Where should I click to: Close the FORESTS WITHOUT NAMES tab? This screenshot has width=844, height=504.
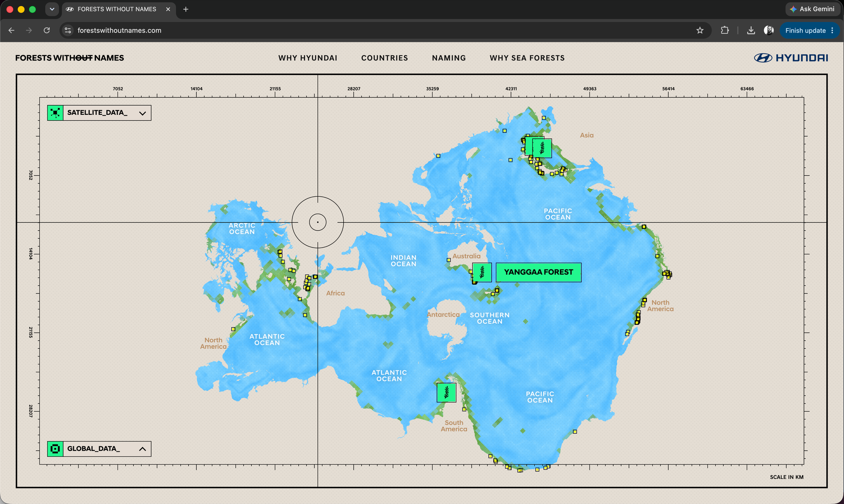coord(168,9)
